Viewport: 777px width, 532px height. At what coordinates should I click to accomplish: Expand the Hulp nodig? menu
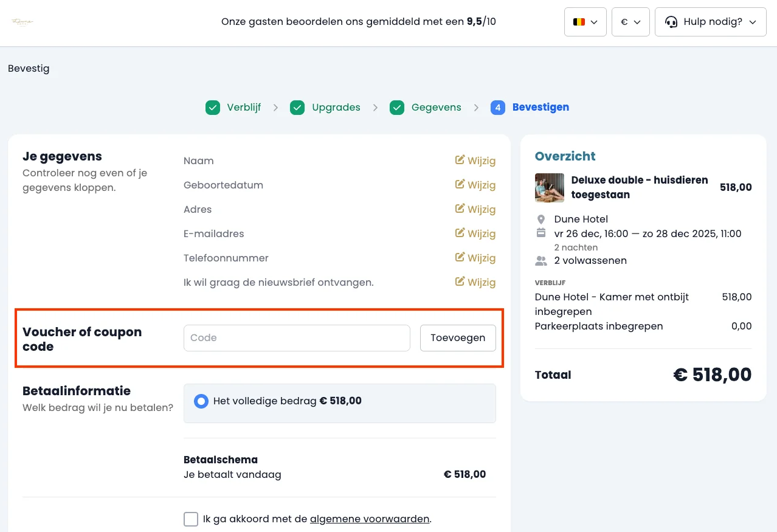tap(710, 22)
